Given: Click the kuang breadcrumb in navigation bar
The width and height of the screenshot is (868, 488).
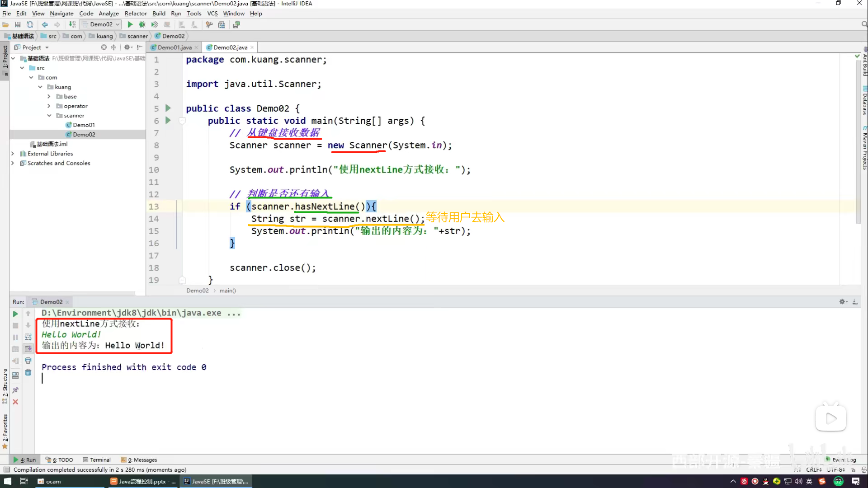Looking at the screenshot, I should coord(101,36).
